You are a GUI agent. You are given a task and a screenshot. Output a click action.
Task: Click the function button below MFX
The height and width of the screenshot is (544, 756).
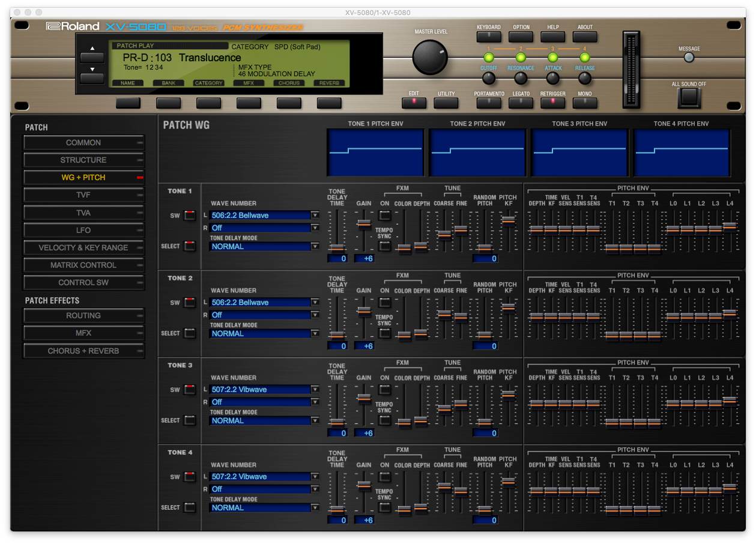tap(249, 103)
